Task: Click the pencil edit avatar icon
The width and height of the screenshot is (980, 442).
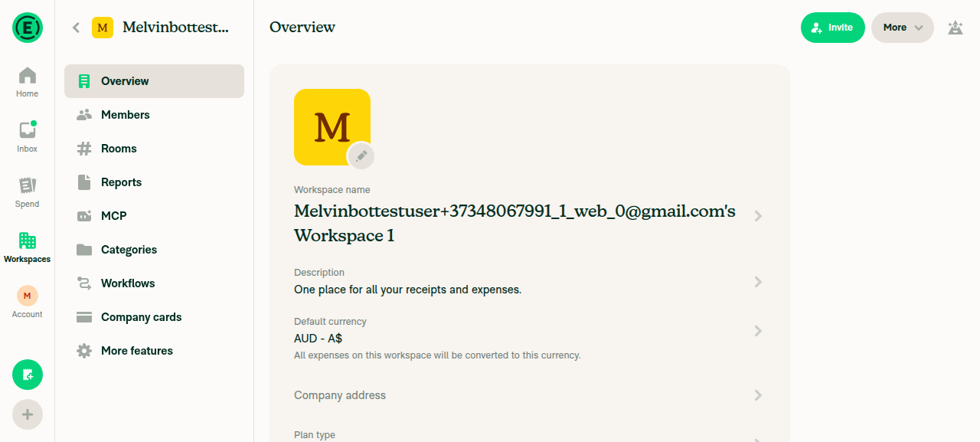Action: [361, 156]
